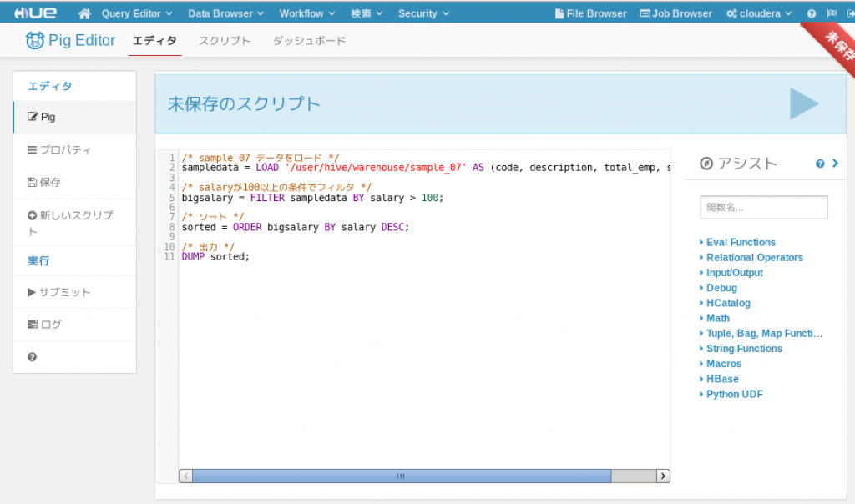Switch to the エディタ tab

154,41
